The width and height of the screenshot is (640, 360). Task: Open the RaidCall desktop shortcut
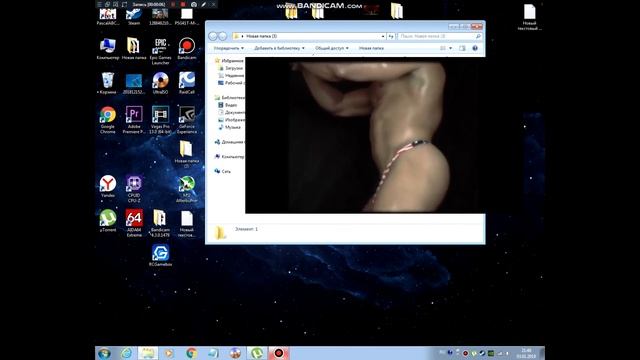(x=187, y=83)
